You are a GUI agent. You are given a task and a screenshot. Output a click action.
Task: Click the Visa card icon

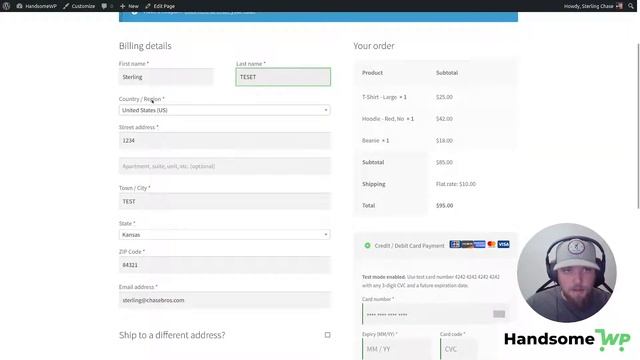pos(503,244)
